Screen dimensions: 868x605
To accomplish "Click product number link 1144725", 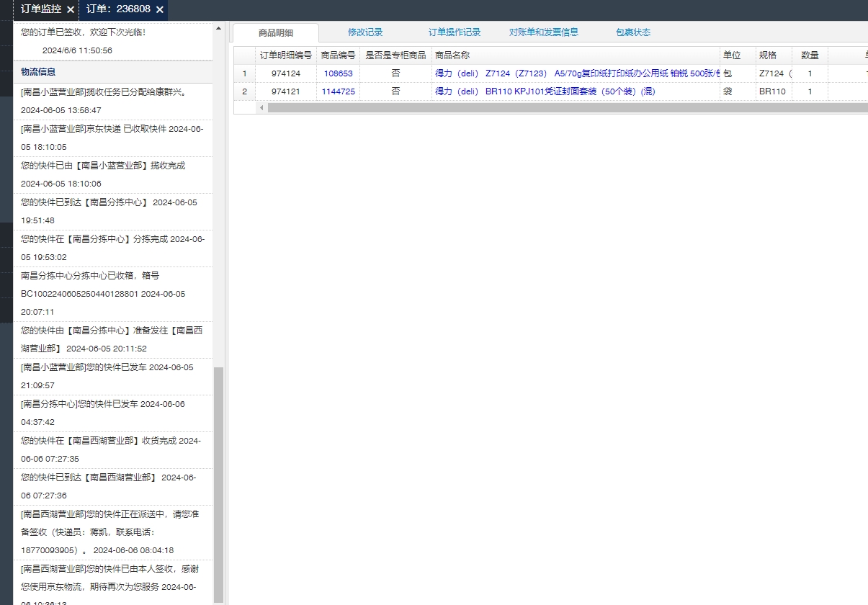I will coord(339,91).
